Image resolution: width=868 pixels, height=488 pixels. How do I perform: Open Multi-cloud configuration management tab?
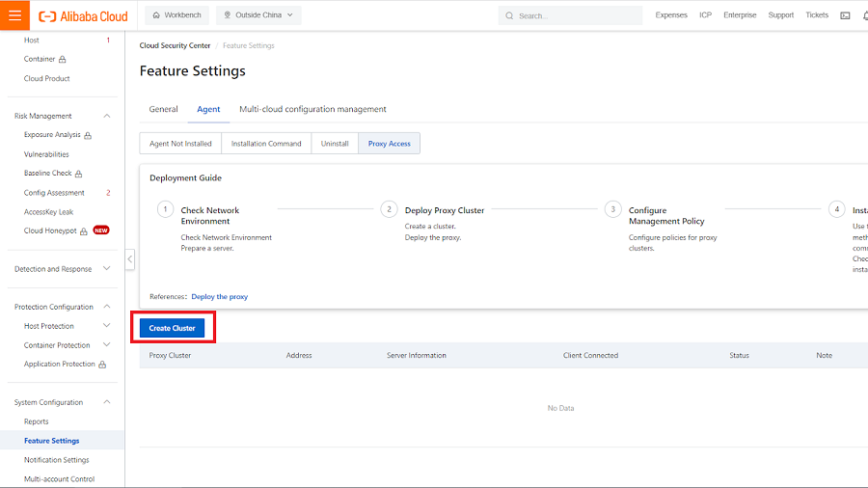[312, 109]
